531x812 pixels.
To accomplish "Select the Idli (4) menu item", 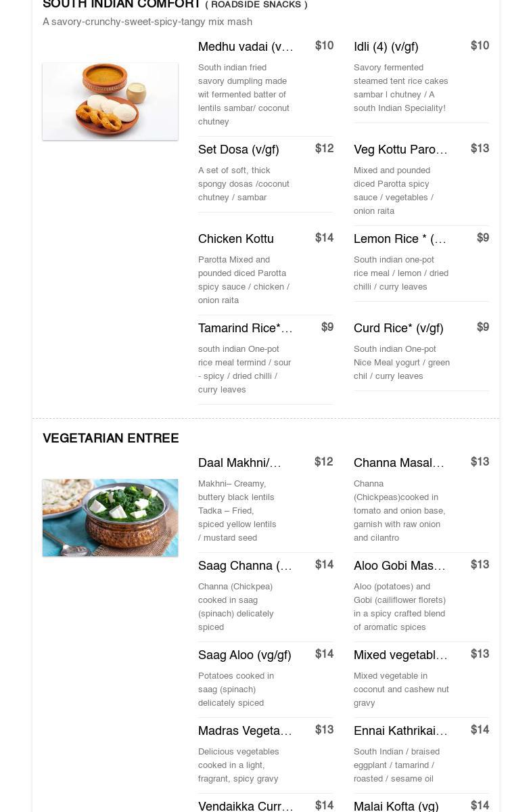I will coord(386,47).
